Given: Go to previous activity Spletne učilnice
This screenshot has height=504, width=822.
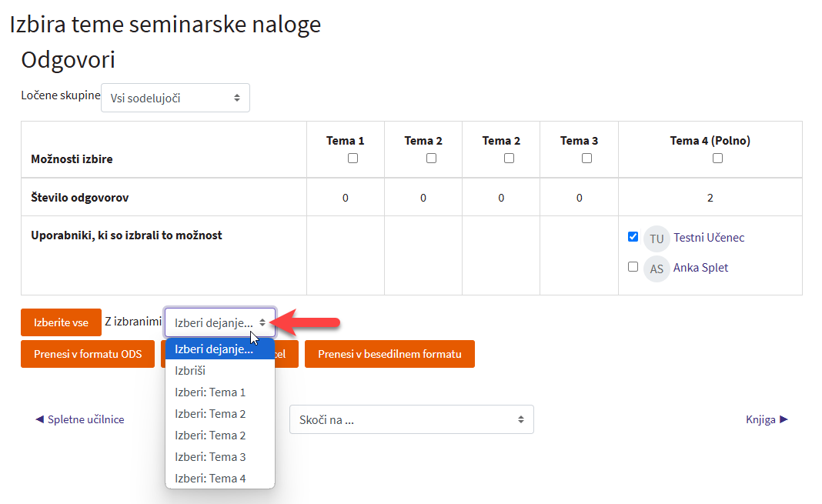Looking at the screenshot, I should (80, 419).
